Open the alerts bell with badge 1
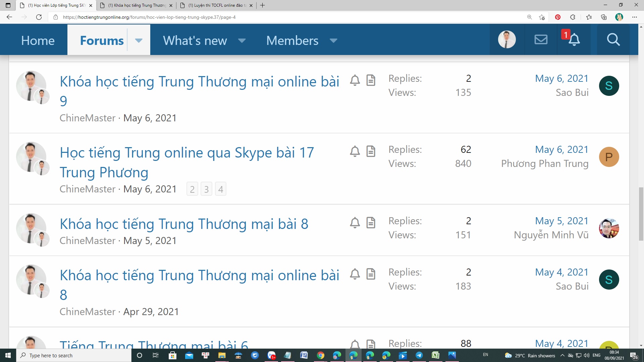644x362 pixels. [574, 40]
